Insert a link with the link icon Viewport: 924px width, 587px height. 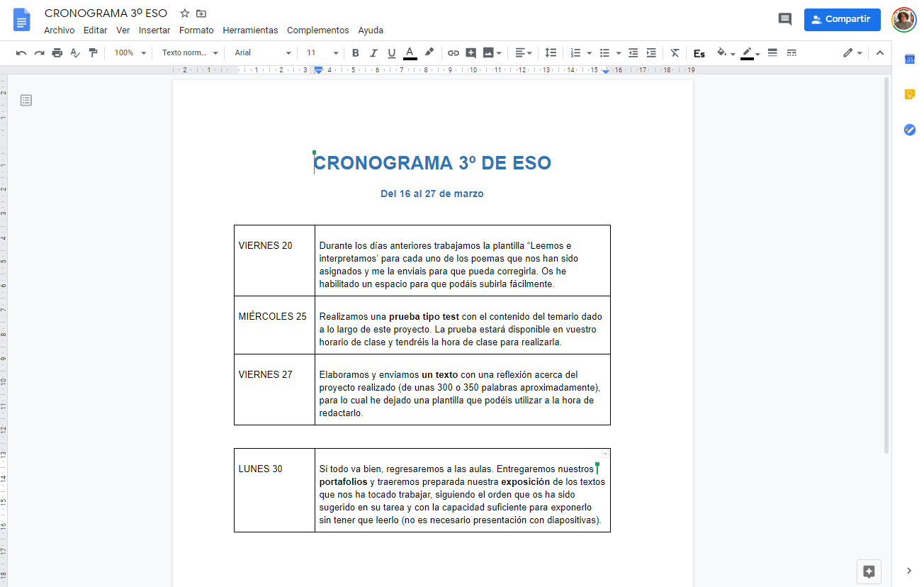453,53
